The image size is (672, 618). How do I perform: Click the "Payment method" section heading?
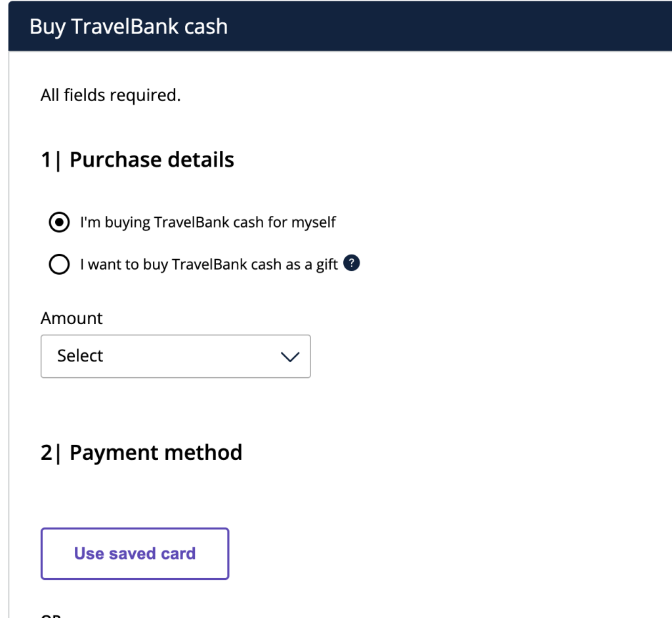[156, 453]
